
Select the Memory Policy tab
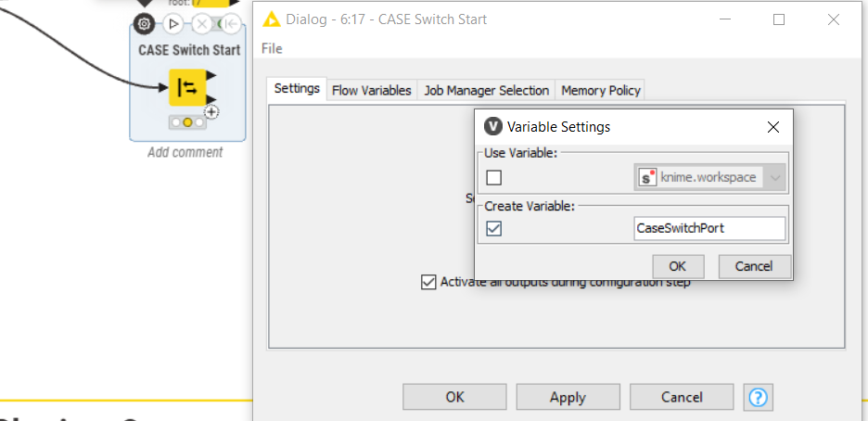coord(600,90)
